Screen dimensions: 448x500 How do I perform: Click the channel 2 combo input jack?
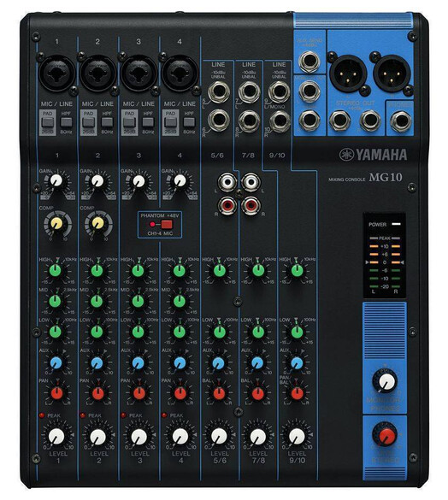97,73
